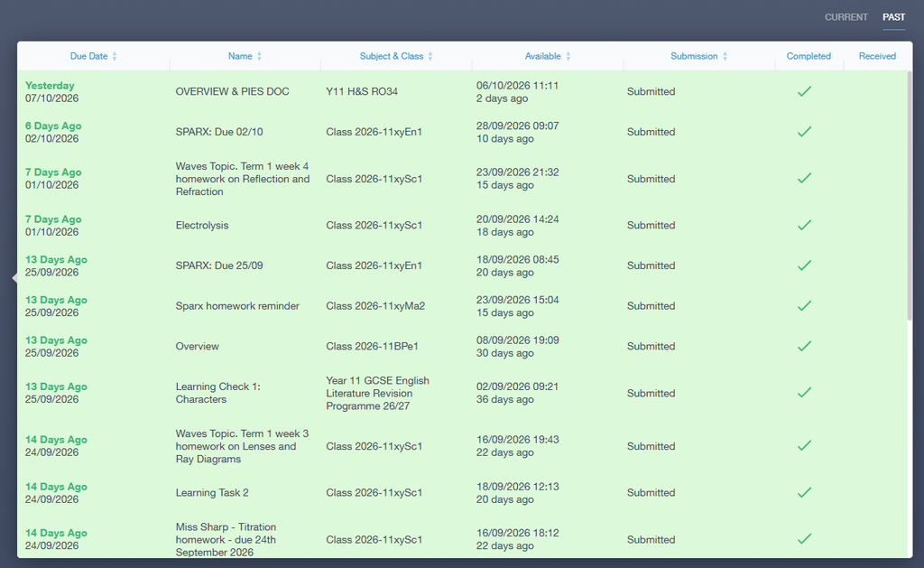The image size is (924, 568).
Task: Click completed checkmark for Reflection and Refraction homework
Action: pos(804,178)
